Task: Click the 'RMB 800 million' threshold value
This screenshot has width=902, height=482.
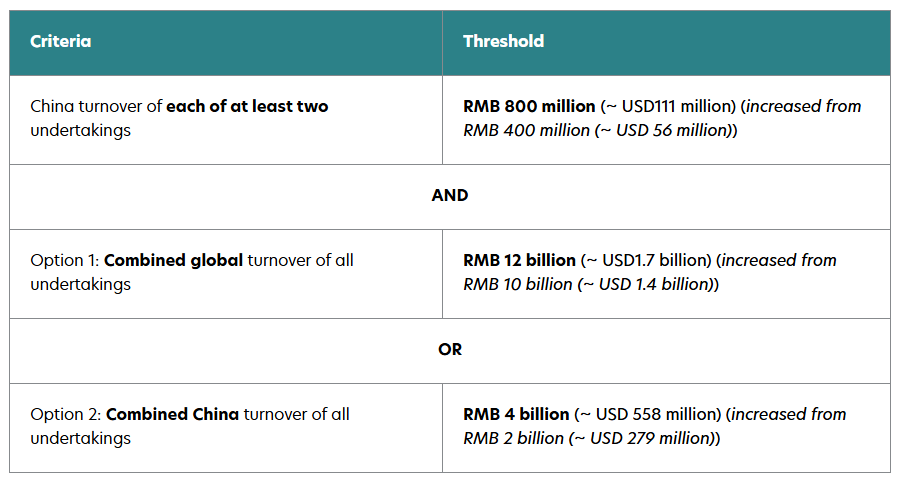Action: point(529,106)
